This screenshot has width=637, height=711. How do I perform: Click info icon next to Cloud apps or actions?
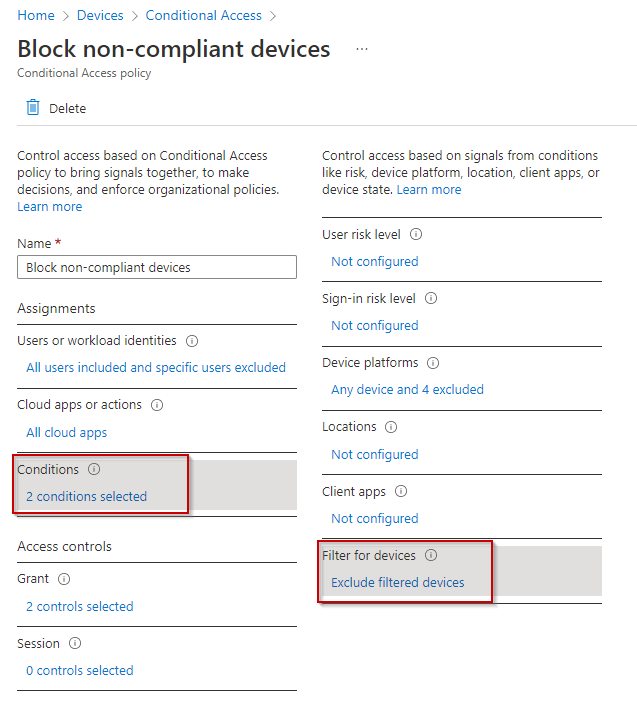click(157, 405)
